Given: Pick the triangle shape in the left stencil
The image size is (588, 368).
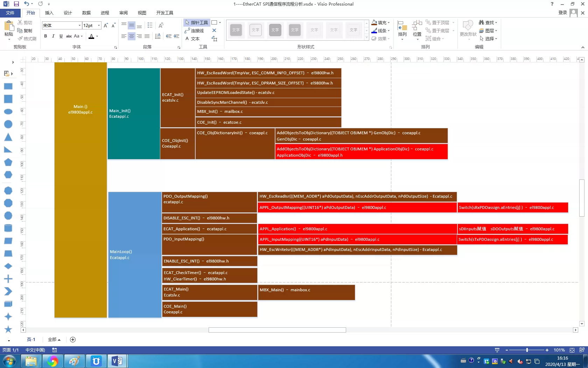Looking at the screenshot, I should tap(8, 137).
